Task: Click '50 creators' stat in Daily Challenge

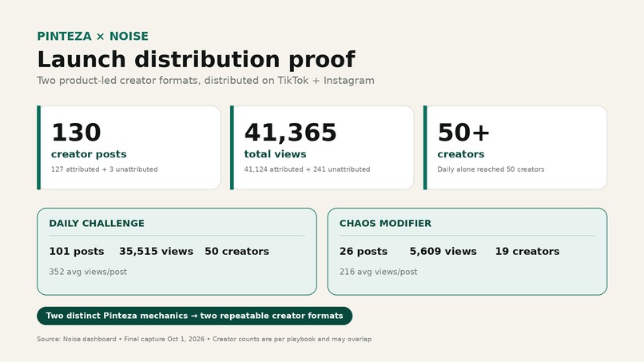Action: (237, 252)
